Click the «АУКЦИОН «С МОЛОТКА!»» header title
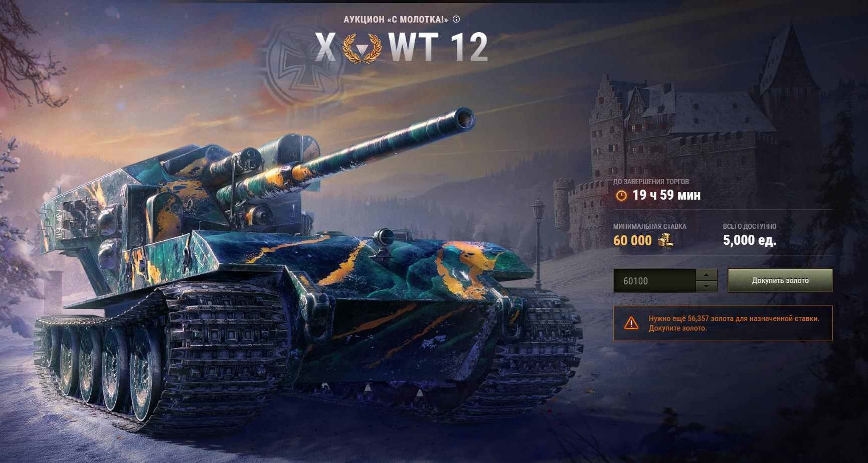This screenshot has width=868, height=463. click(396, 20)
